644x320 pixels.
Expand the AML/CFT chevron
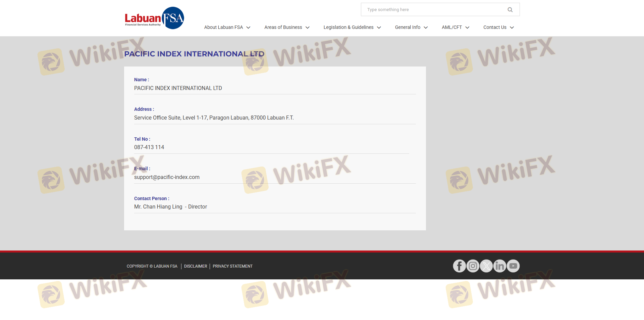point(467,28)
